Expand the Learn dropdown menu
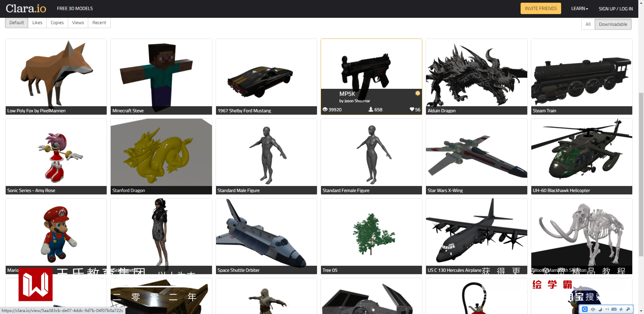 580,8
